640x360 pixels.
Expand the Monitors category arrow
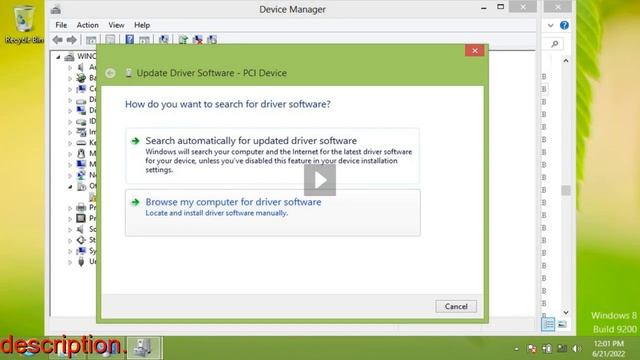coord(70,164)
